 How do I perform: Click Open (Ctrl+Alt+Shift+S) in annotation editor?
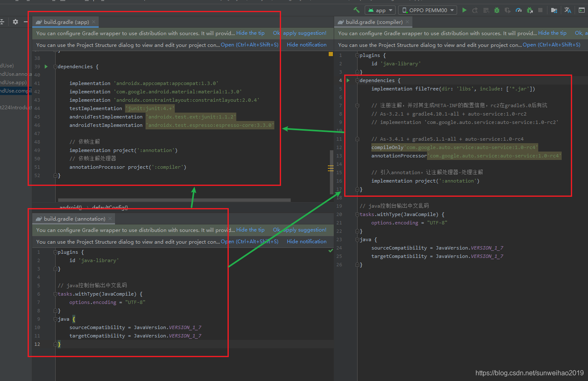(250, 242)
